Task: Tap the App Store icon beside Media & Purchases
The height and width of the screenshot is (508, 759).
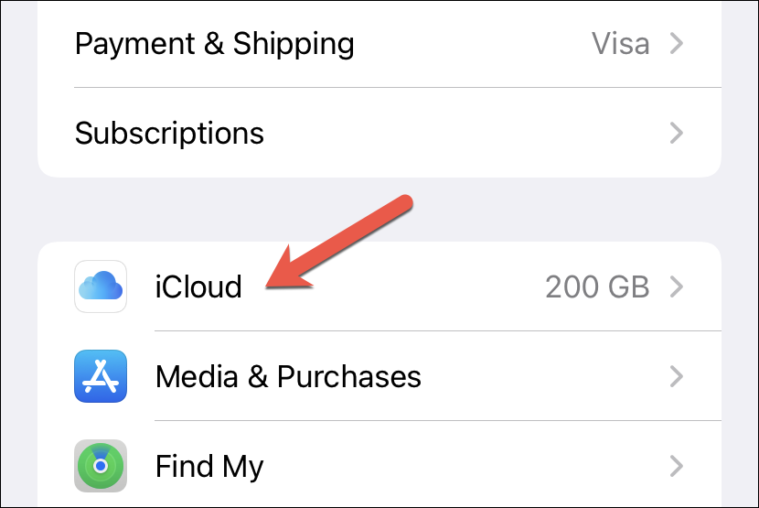Action: tap(100, 376)
